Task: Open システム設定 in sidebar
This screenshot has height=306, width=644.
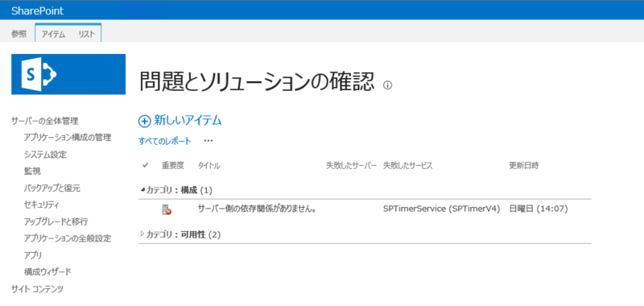Action: click(x=45, y=155)
